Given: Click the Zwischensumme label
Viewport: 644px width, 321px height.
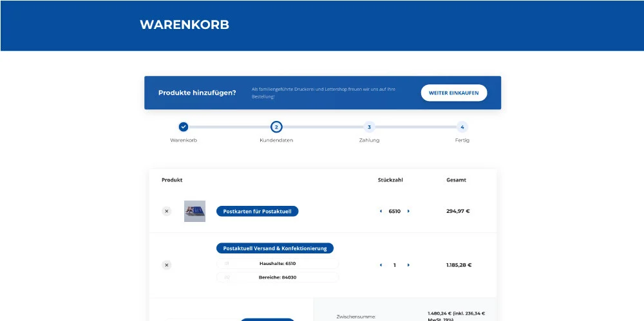Looking at the screenshot, I should [356, 317].
